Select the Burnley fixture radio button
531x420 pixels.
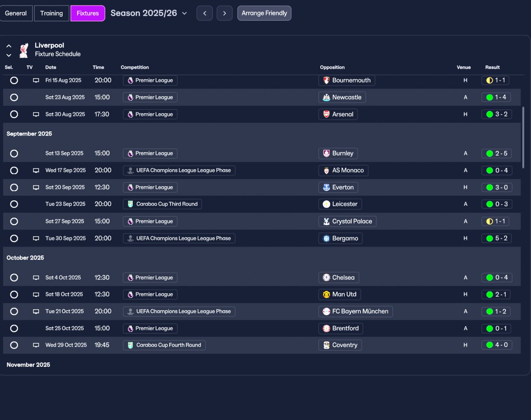14,153
